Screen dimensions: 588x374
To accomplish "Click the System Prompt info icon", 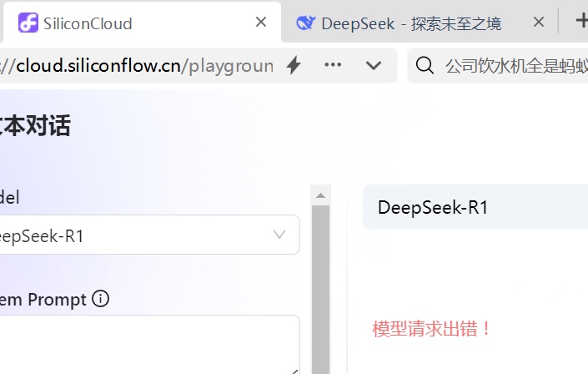I will 100,299.
